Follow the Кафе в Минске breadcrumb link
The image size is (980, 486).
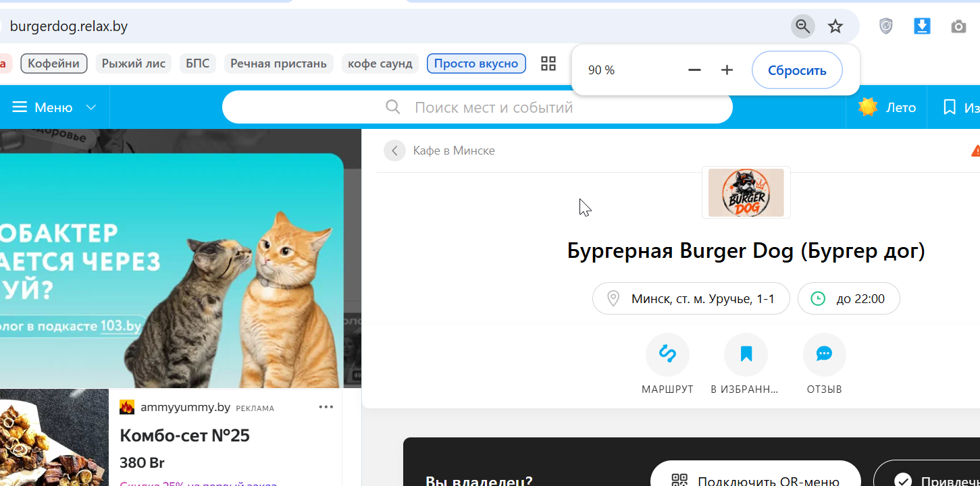click(x=454, y=151)
